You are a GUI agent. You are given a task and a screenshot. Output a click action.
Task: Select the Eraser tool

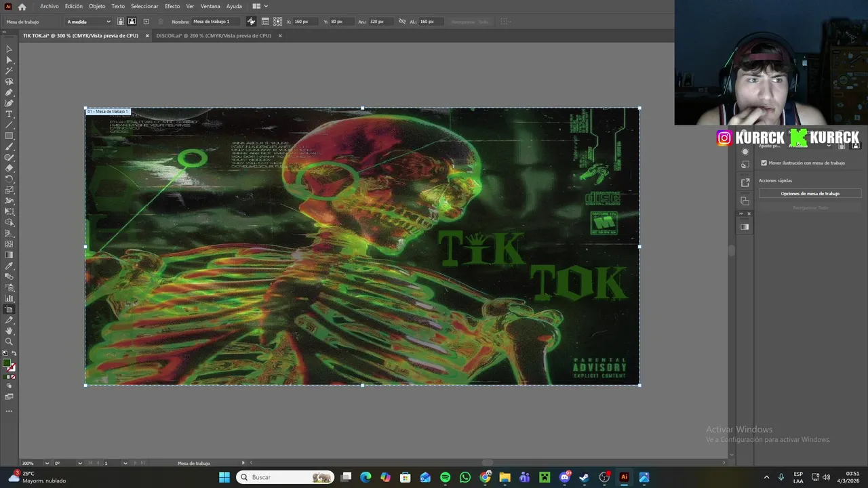tap(9, 169)
